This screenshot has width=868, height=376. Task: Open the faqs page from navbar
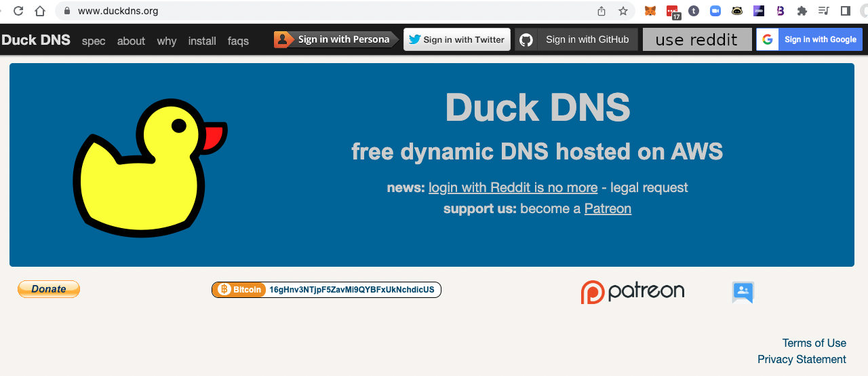click(x=238, y=41)
